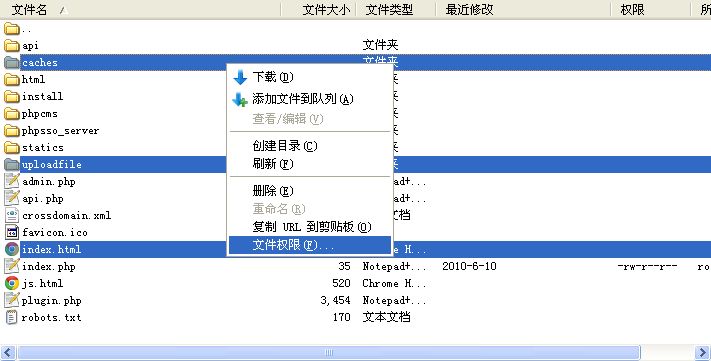This screenshot has width=711, height=361.
Task: Click the horizontal scrollbar thumb
Action: [329, 352]
